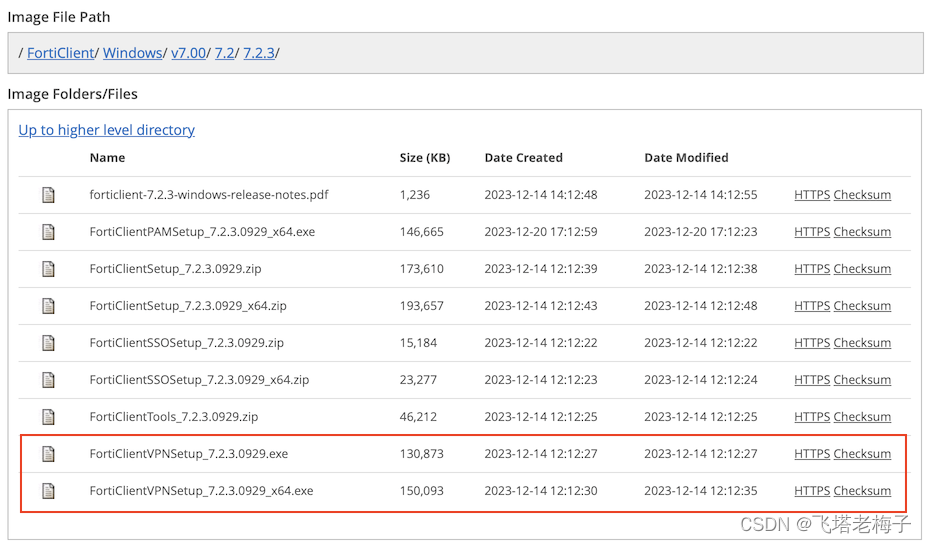Select file name FortiClientTools_7.2.3.0929.zip
Viewport: 926px width, 543px height.
[x=174, y=417]
